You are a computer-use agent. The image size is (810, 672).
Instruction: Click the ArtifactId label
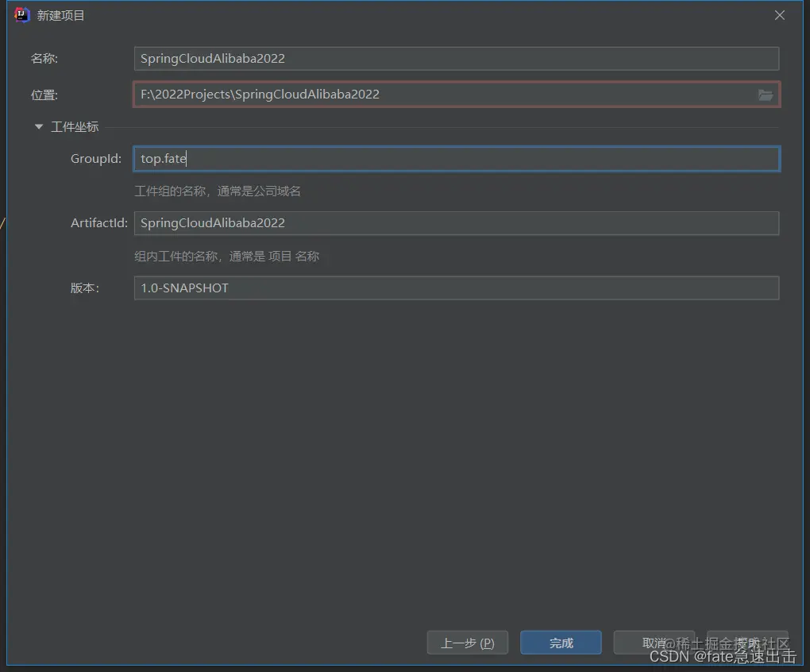tap(98, 223)
